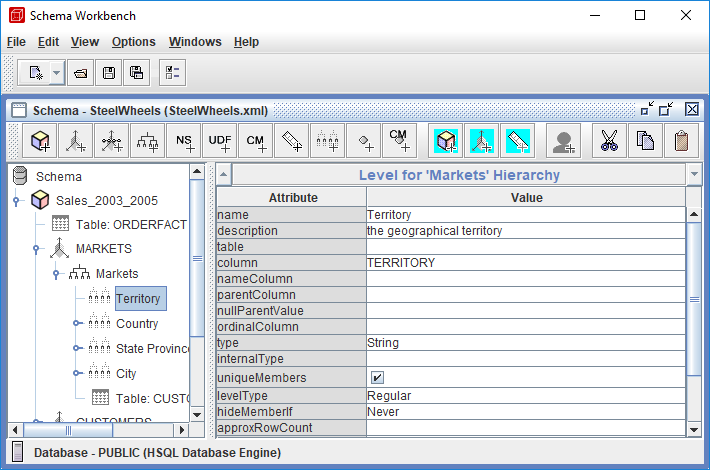Click the tree's horizontal scrollbar right arrow
This screenshot has height=470, width=710.
tap(181, 430)
